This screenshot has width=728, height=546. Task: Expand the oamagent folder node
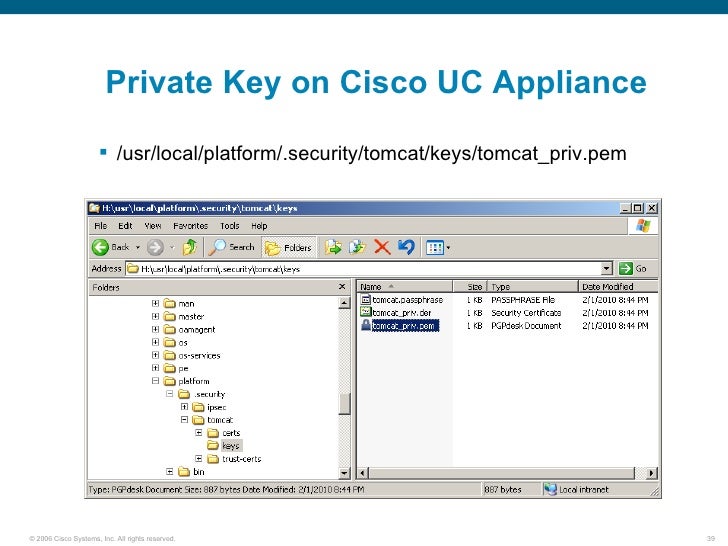(x=156, y=329)
